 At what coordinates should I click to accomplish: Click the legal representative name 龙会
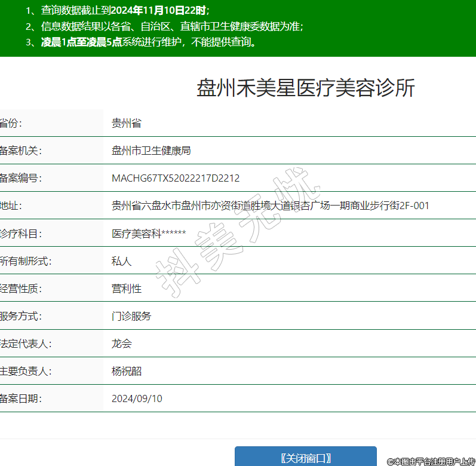click(x=121, y=344)
